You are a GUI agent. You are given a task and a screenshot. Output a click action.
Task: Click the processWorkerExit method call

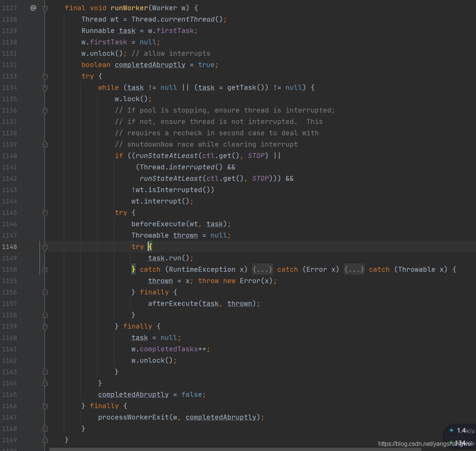[x=133, y=417]
